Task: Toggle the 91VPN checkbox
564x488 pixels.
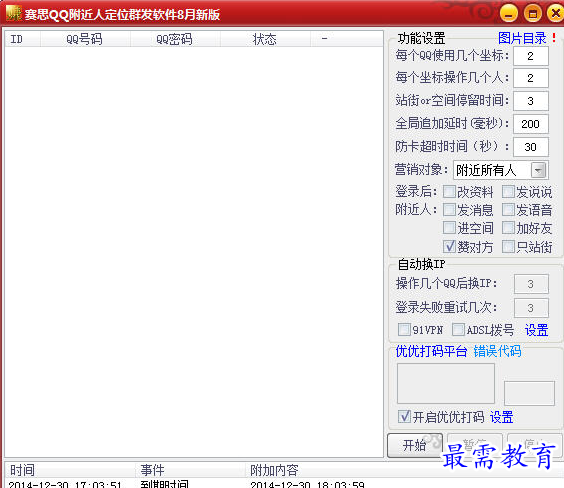Action: pyautogui.click(x=404, y=329)
